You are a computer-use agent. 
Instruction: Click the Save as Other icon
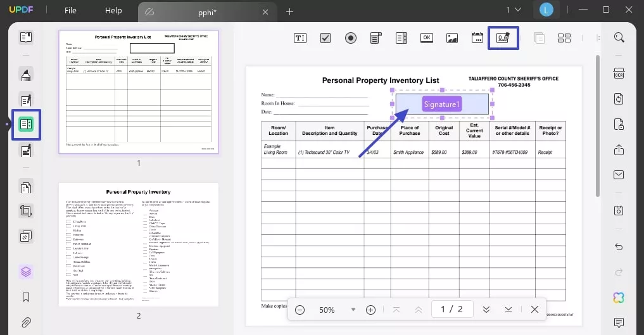619,211
